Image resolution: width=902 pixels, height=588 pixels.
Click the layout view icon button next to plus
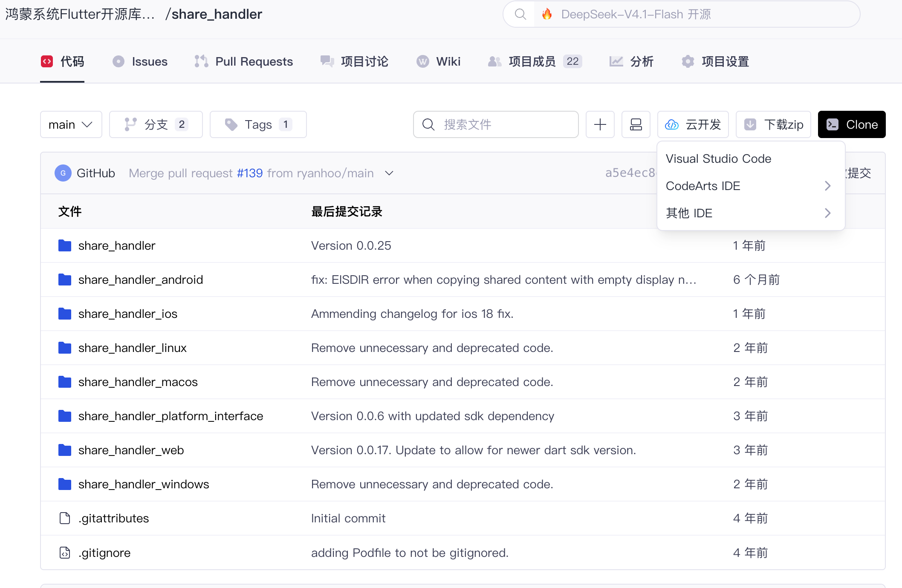point(636,124)
